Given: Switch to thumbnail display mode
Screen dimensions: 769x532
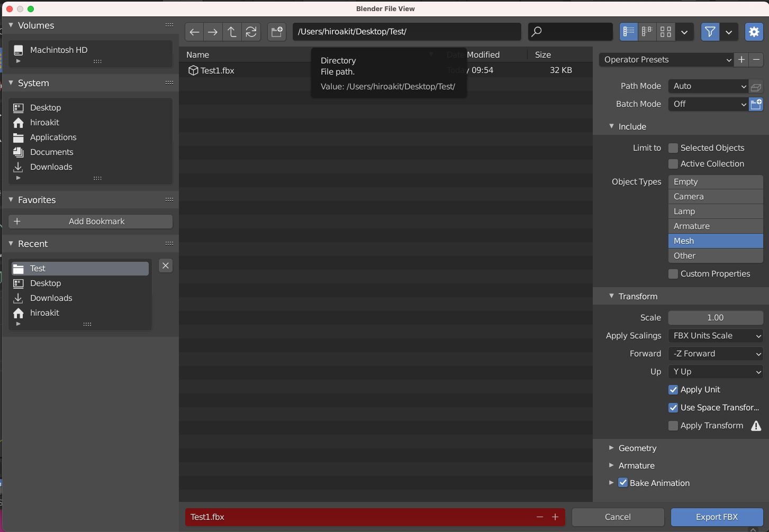Looking at the screenshot, I should 666,32.
